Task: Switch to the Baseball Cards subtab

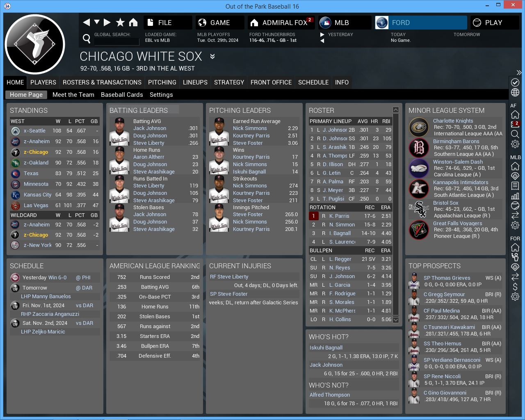Action: (122, 95)
